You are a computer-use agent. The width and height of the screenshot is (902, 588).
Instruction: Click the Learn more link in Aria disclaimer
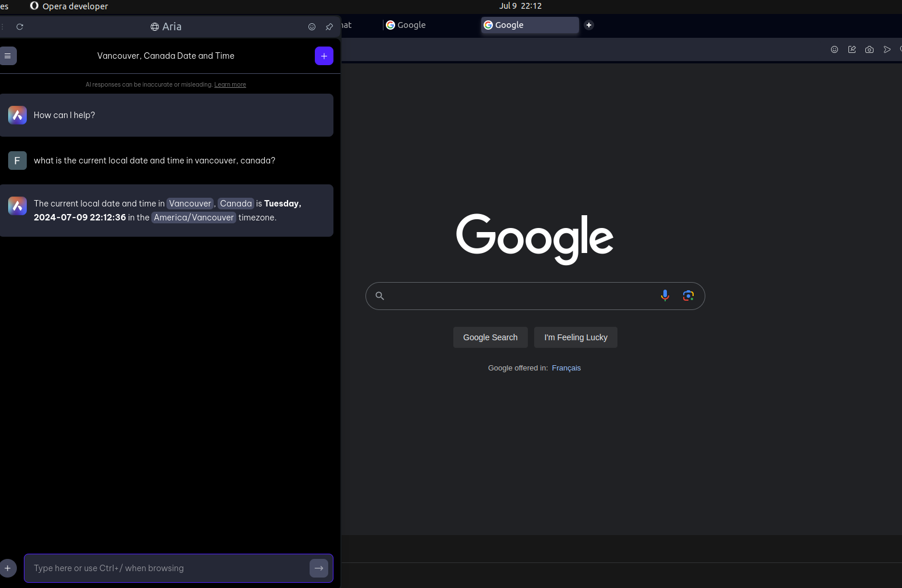(230, 84)
